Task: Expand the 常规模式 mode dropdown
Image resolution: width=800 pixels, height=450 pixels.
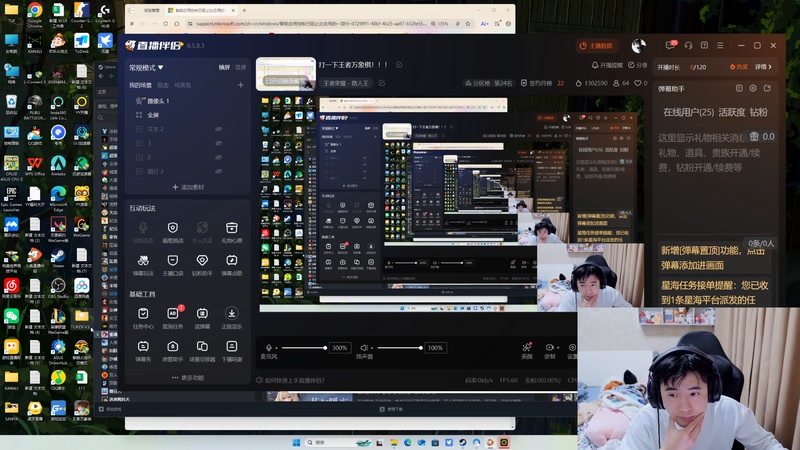Action: (146, 67)
